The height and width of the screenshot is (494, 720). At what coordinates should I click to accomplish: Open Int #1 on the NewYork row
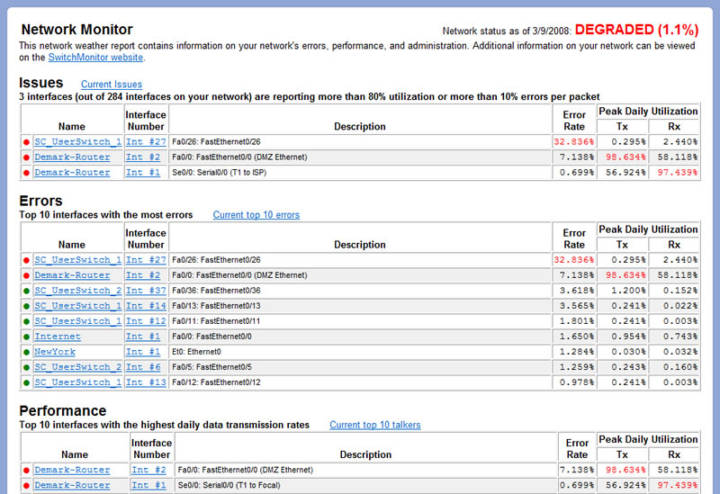click(x=143, y=352)
